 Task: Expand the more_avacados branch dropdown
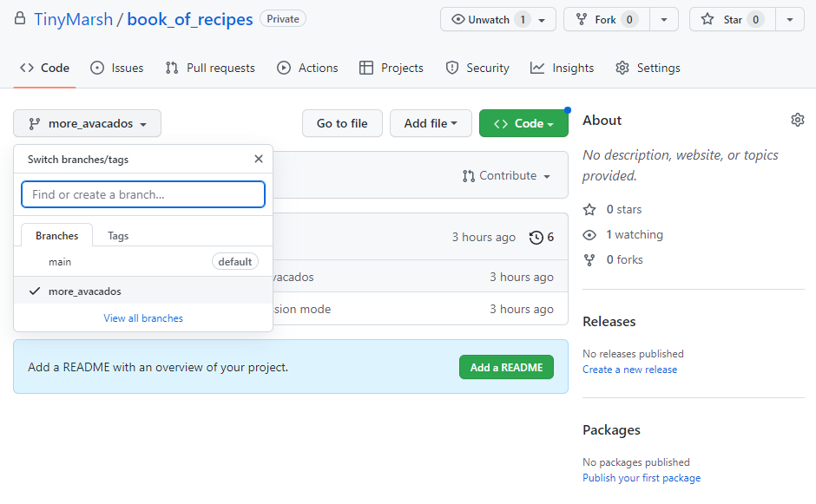click(x=88, y=123)
